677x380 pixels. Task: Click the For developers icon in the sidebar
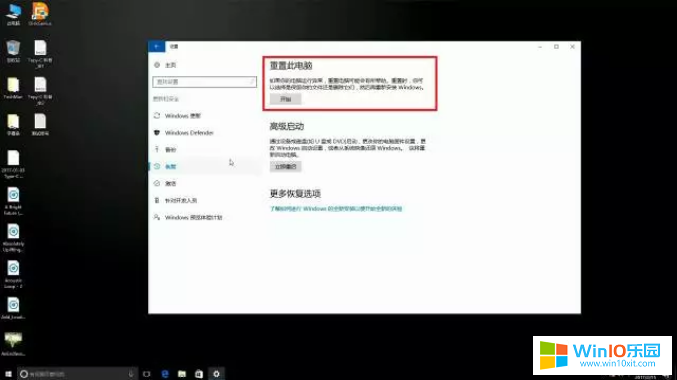[x=157, y=200]
